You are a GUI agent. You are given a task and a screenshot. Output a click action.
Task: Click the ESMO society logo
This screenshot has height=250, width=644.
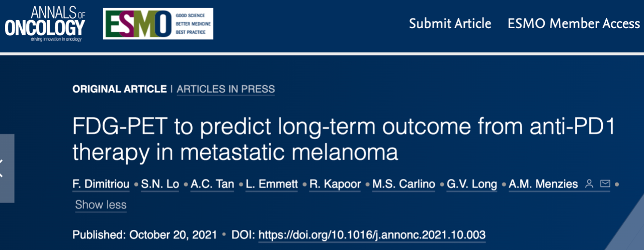click(x=158, y=24)
